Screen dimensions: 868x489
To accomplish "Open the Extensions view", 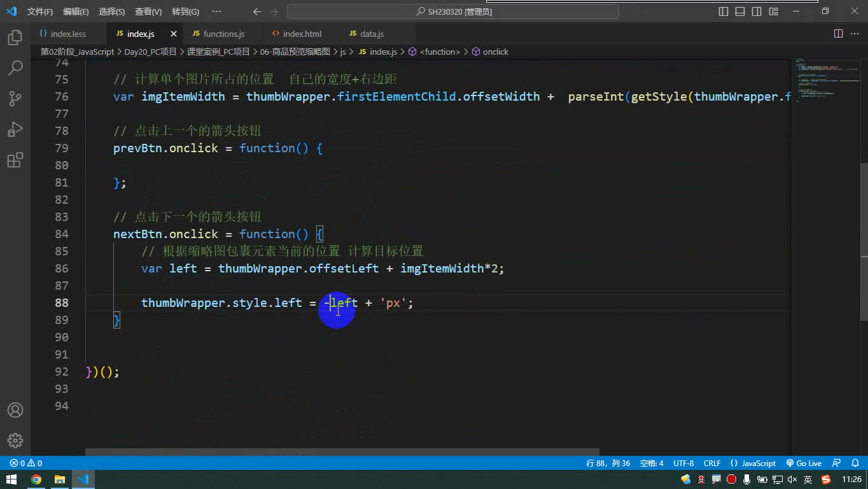I will coord(15,160).
